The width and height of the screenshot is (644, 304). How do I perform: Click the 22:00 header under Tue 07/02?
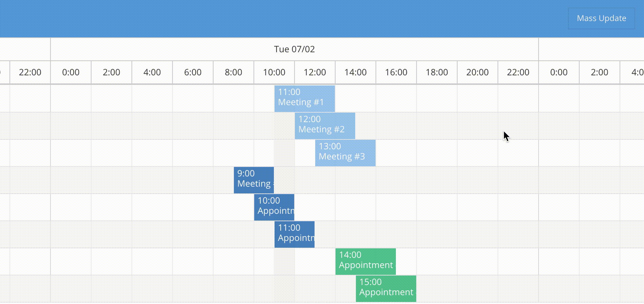click(518, 72)
